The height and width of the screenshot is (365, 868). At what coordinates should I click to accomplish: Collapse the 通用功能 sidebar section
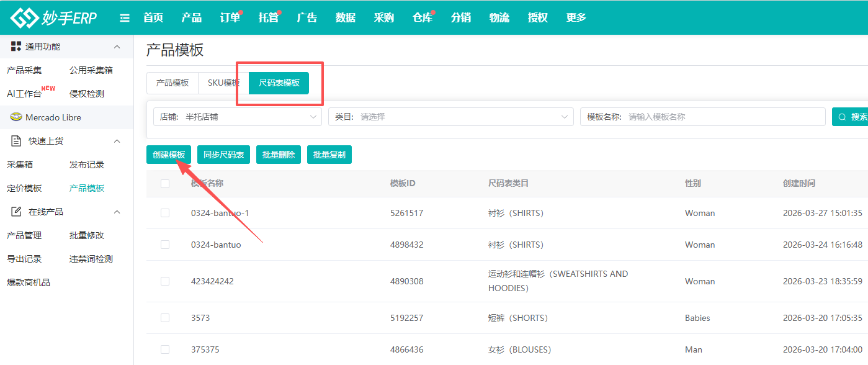(x=117, y=47)
